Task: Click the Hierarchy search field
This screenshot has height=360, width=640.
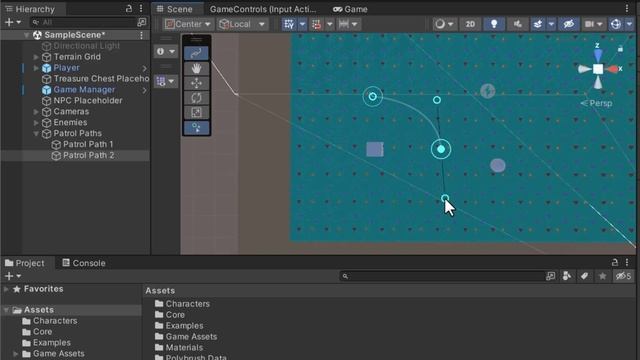Action: click(x=84, y=22)
